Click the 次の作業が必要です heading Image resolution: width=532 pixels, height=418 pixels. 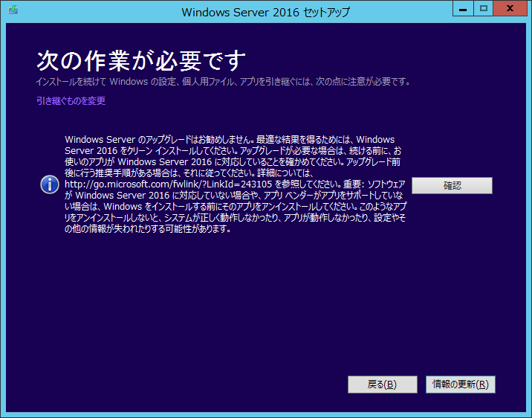pos(141,61)
